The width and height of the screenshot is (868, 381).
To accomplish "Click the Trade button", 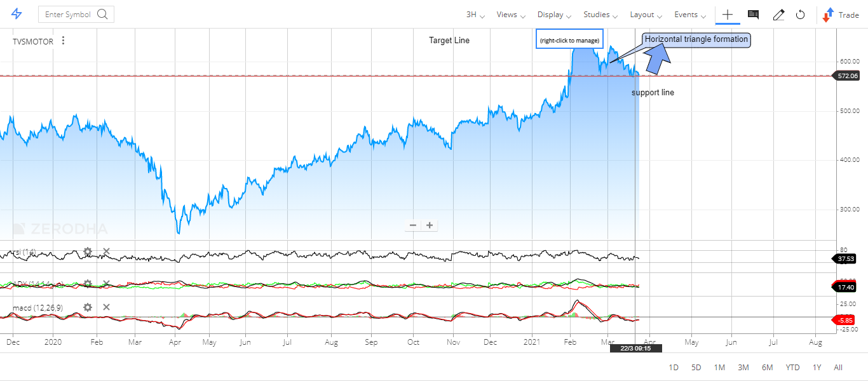I will pyautogui.click(x=841, y=15).
